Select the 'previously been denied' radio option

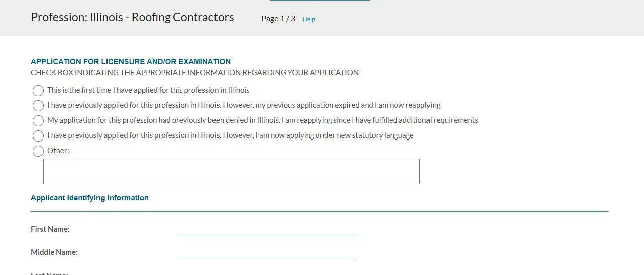pyautogui.click(x=38, y=121)
